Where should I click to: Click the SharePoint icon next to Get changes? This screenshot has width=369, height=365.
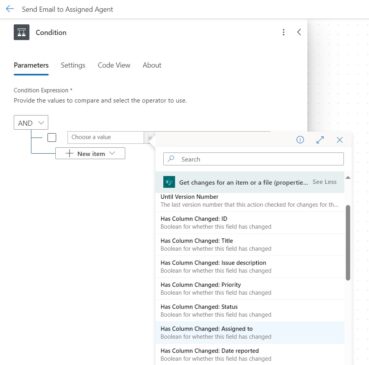pos(169,182)
